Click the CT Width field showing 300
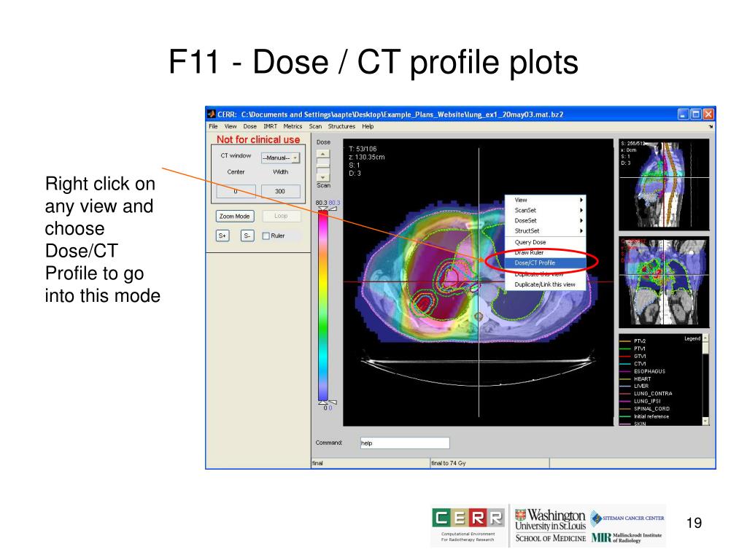Image resolution: width=747 pixels, height=560 pixels. coord(280,192)
